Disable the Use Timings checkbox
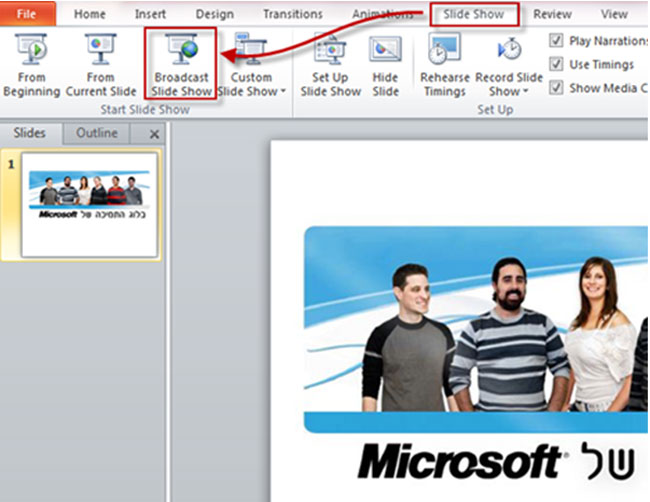 (x=558, y=64)
